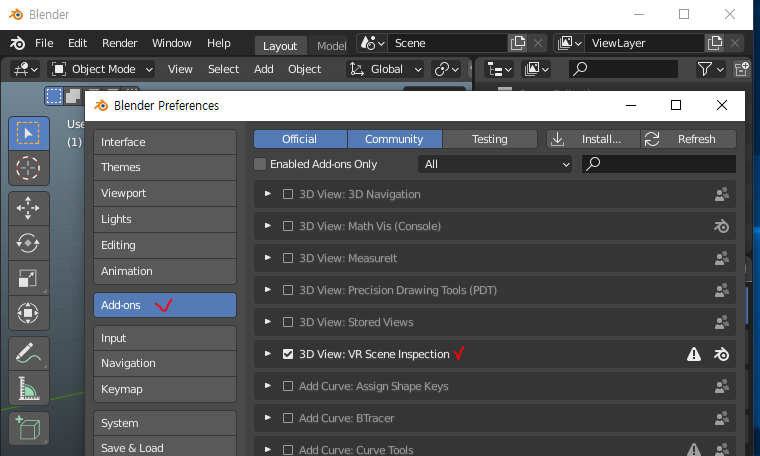Screen dimensions: 760x456
Task: Click Blender icon on VR Scene Inspection row
Action: 721,354
